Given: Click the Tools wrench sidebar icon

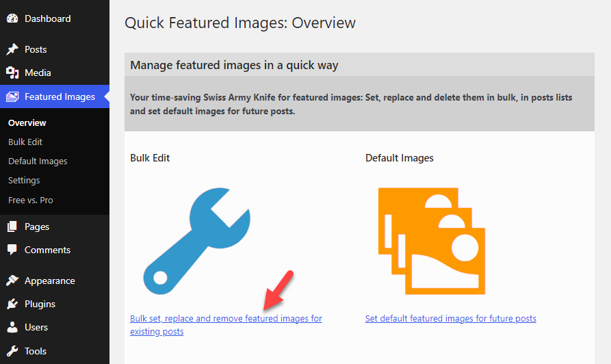Looking at the screenshot, I should (12, 351).
